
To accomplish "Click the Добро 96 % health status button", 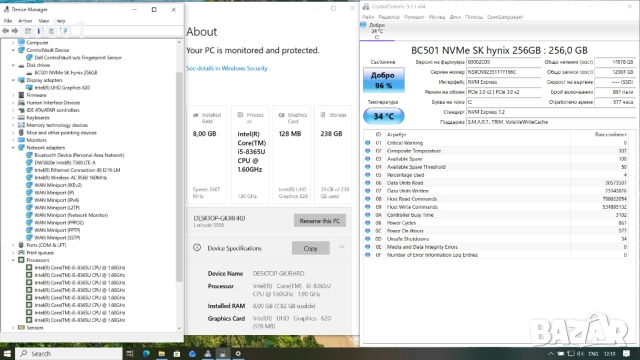I will click(384, 80).
